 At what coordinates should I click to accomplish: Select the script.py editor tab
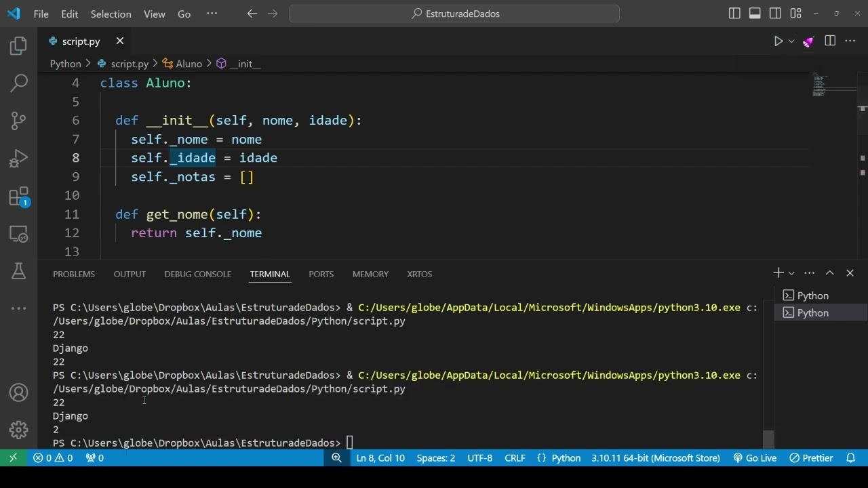point(81,41)
